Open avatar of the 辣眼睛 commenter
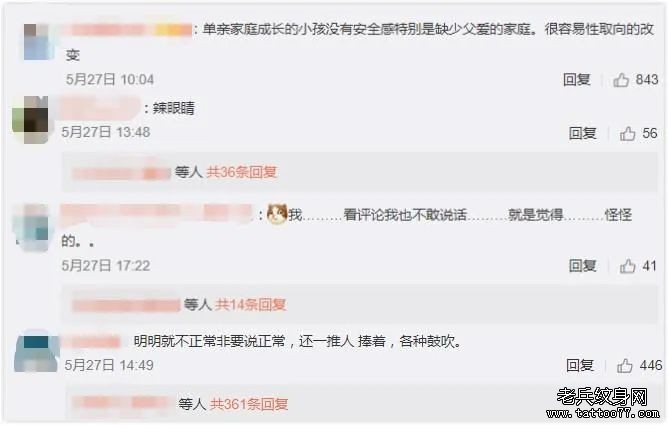This screenshot has width=668, height=425. click(31, 120)
